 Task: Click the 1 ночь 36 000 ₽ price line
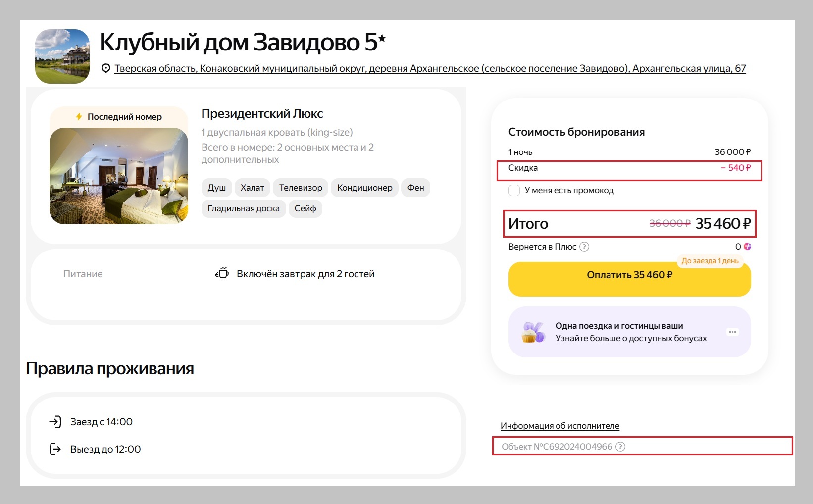pos(629,152)
